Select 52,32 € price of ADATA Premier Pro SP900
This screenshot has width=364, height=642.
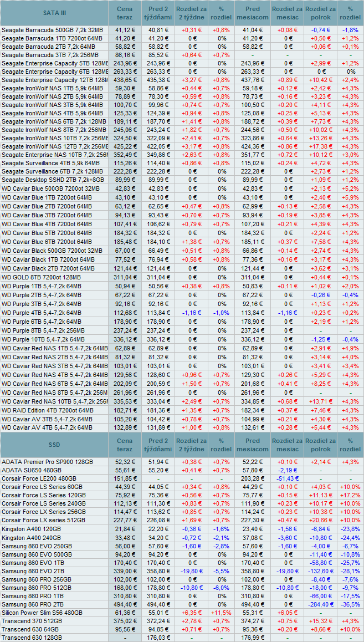tap(125, 461)
